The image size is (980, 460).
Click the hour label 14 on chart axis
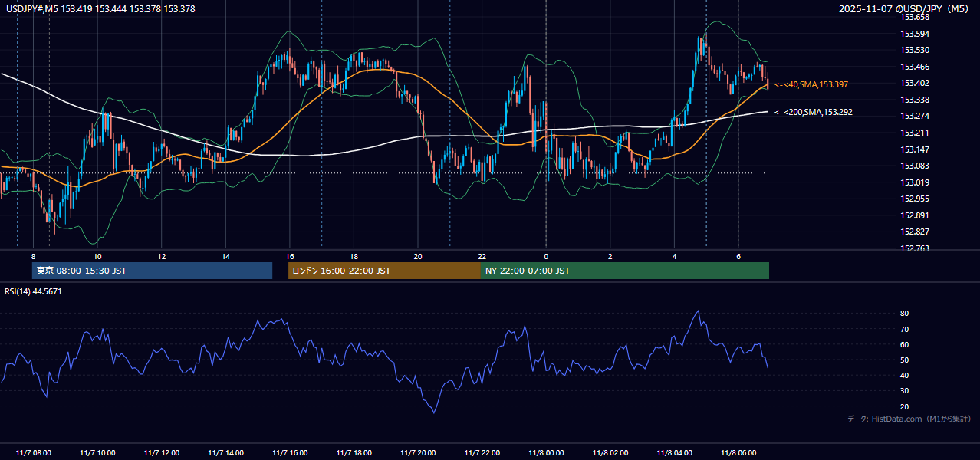tap(225, 256)
